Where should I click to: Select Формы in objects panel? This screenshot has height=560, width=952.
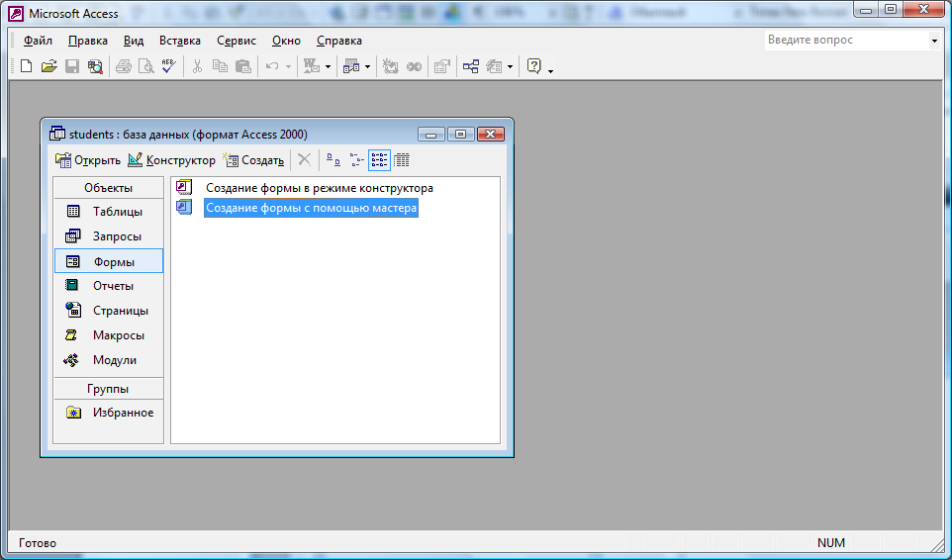(108, 261)
